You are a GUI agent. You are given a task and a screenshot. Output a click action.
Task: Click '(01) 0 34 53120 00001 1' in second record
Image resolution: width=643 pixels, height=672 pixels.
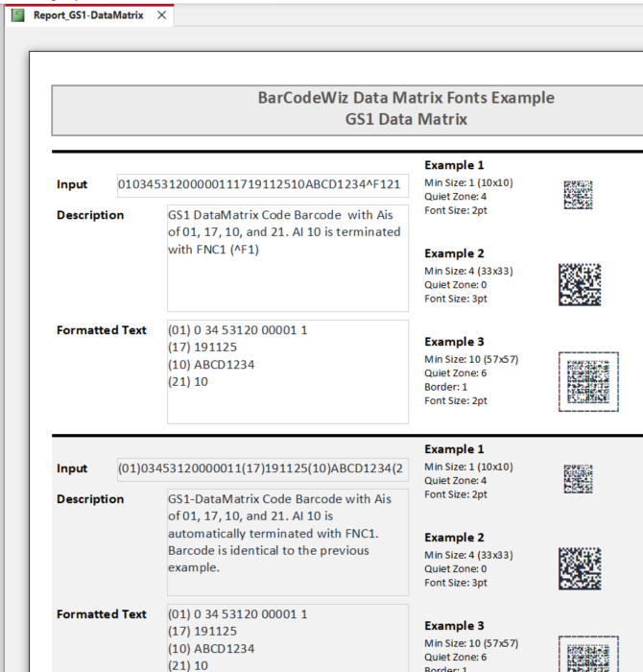(238, 614)
